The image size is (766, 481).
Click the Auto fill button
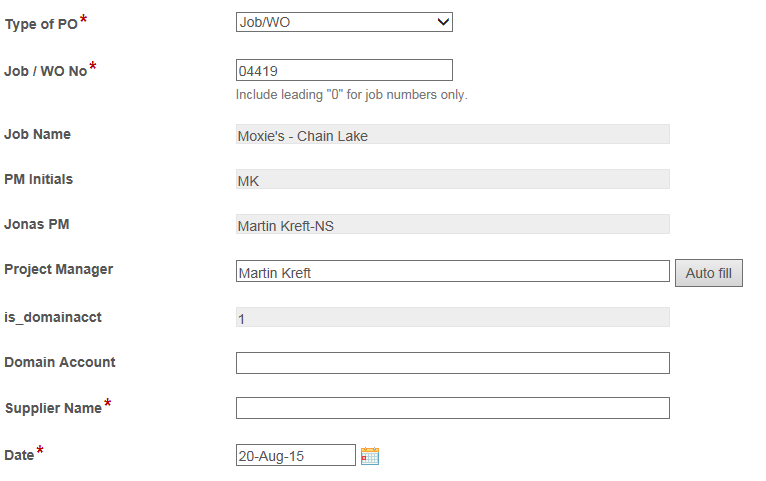(708, 273)
